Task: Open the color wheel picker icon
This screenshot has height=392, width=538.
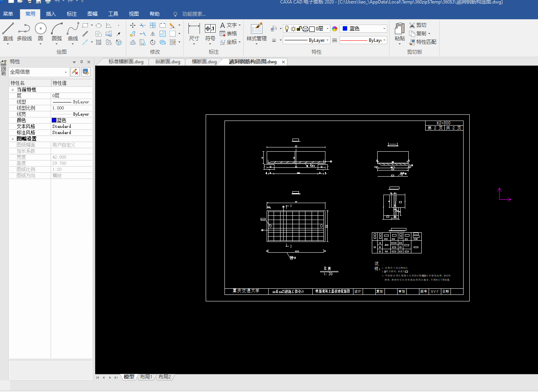Action: [x=335, y=29]
